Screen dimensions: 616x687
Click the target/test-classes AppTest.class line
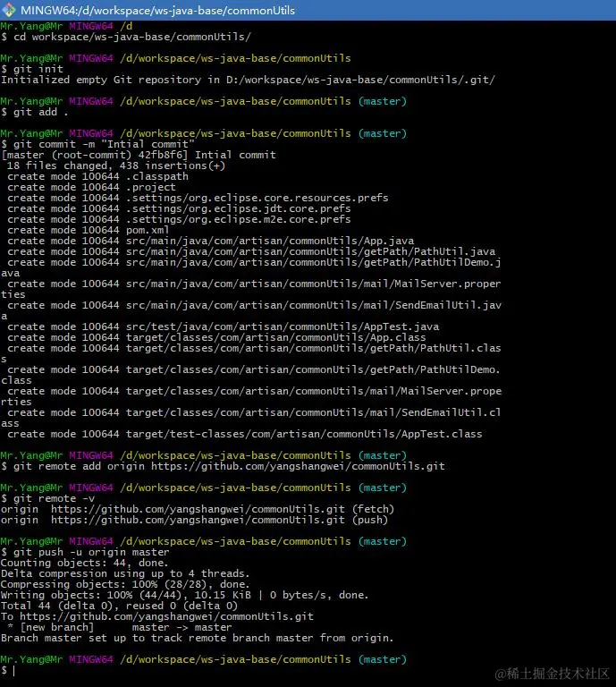(245, 434)
